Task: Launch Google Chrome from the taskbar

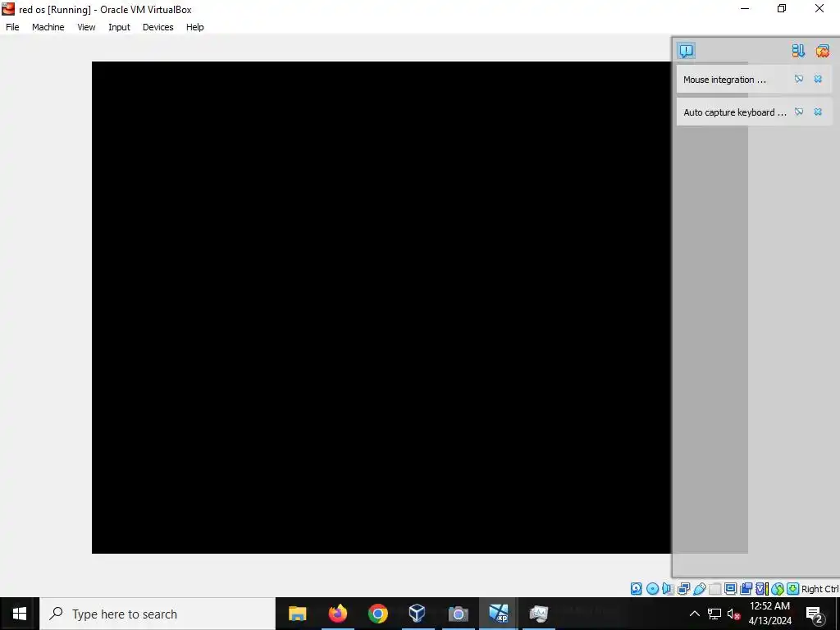Action: click(377, 614)
